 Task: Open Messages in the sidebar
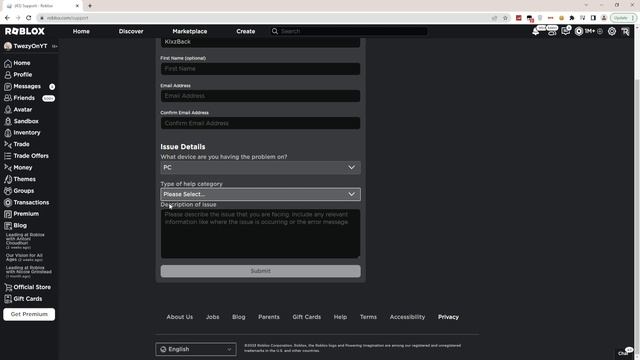[22, 87]
